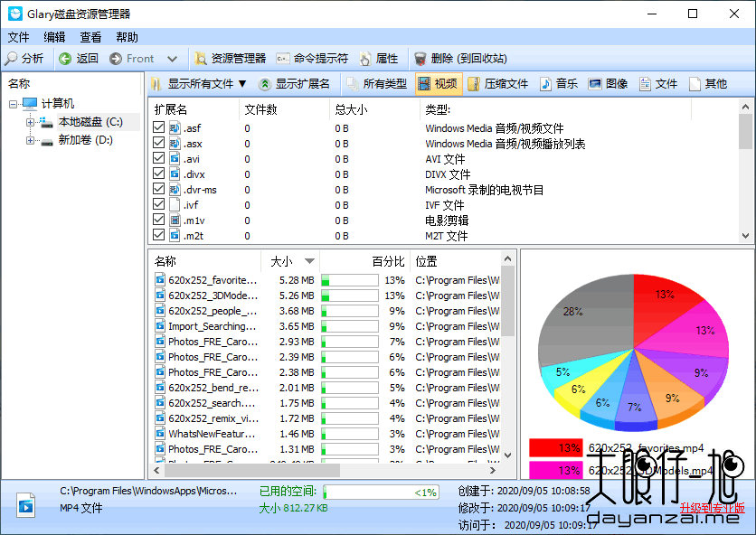The image size is (756, 535).
Task: Click the Import_Searching file icon
Action: [x=160, y=326]
